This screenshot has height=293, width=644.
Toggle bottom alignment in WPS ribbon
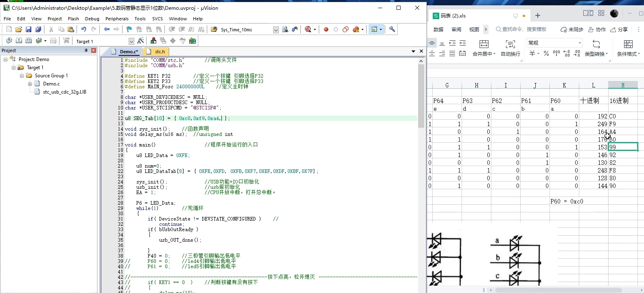[x=442, y=43]
